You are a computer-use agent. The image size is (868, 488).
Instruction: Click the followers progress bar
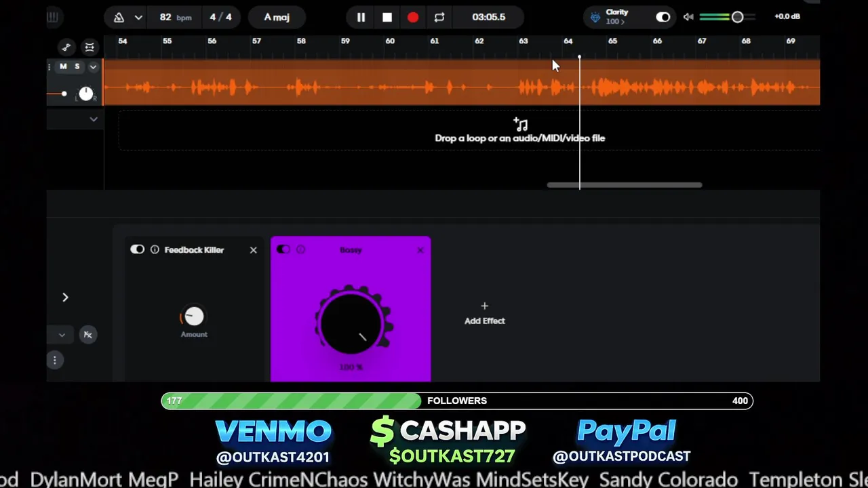(457, 401)
